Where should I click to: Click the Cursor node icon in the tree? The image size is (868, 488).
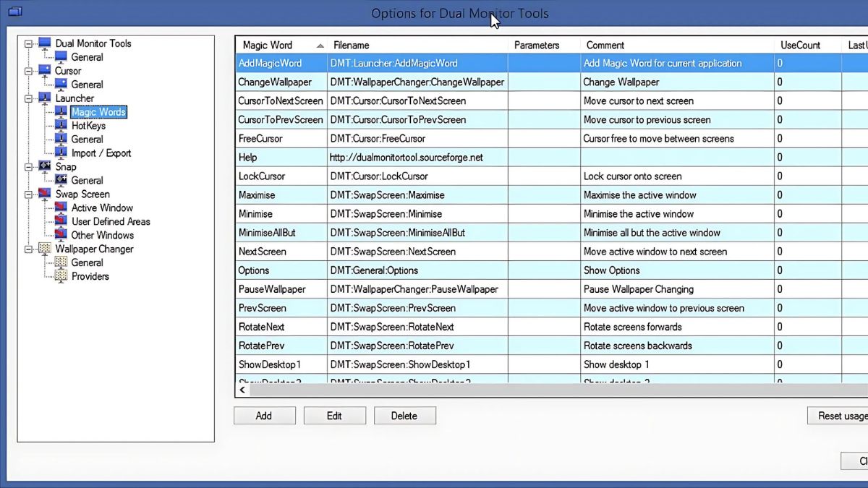pos(45,71)
